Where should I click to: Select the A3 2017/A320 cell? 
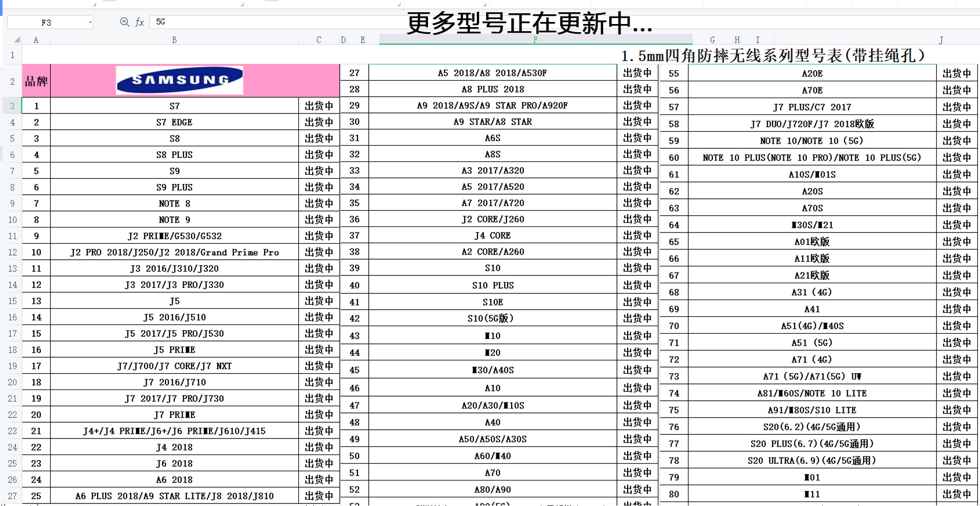(x=492, y=171)
